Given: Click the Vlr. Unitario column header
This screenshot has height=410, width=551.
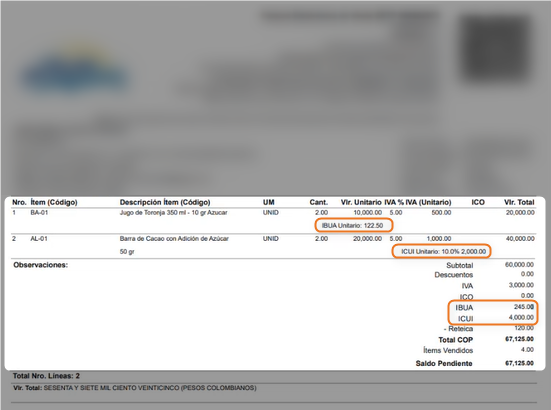Looking at the screenshot, I should [361, 202].
